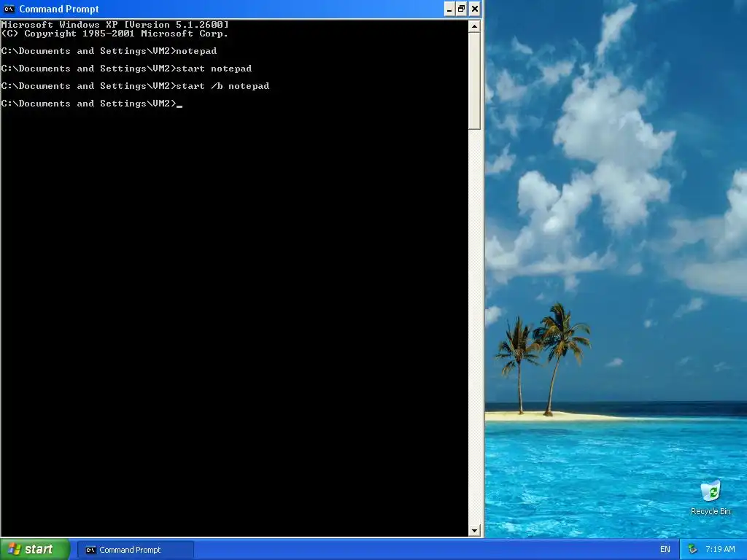
Task: Click the 'Microsoft Windows XP [Version 5.1.2600]' line
Action: 115,25
